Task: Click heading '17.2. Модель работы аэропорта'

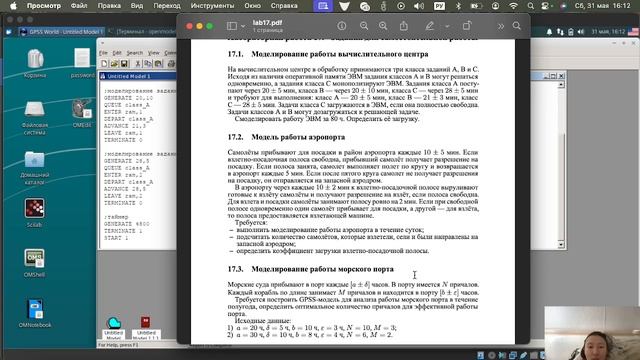Action: coord(286,137)
